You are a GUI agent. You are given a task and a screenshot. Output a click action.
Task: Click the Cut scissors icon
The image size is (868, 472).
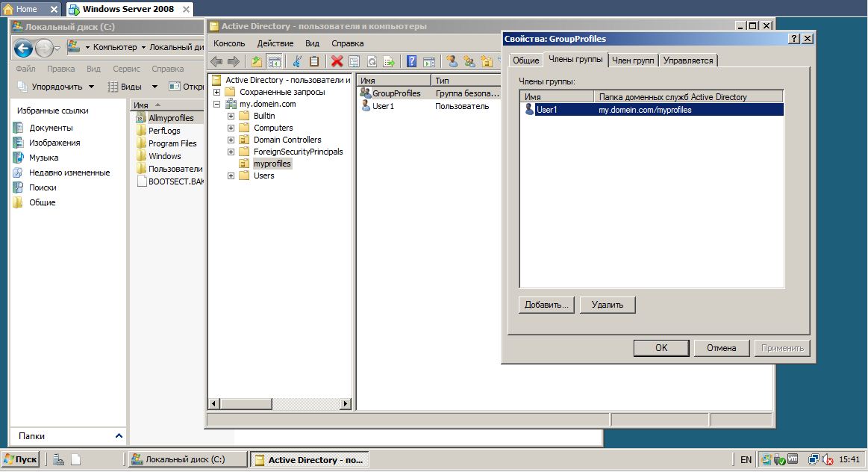coord(297,61)
